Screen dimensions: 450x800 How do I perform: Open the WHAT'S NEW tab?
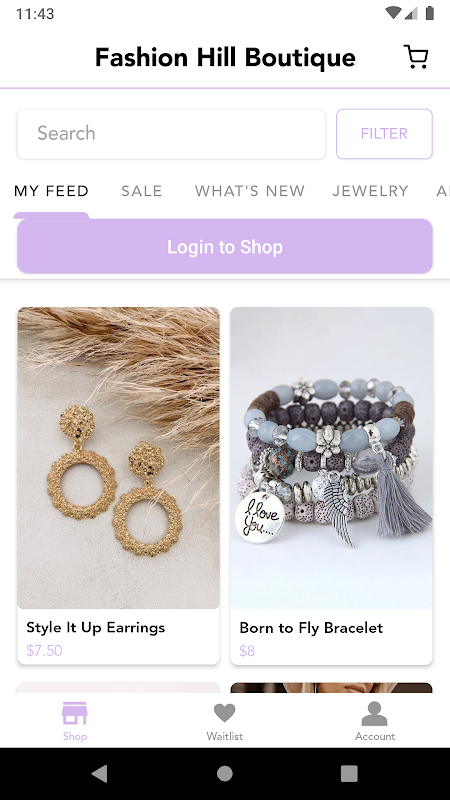point(250,191)
